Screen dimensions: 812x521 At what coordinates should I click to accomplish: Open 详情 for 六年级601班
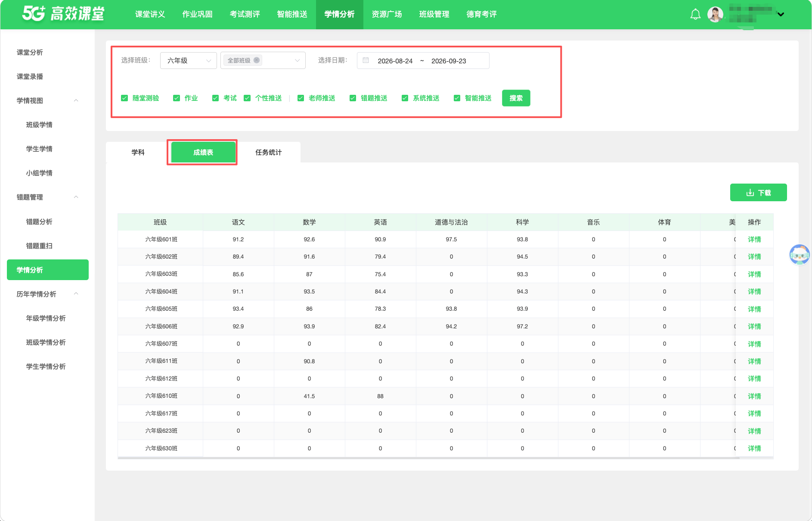[x=754, y=240]
